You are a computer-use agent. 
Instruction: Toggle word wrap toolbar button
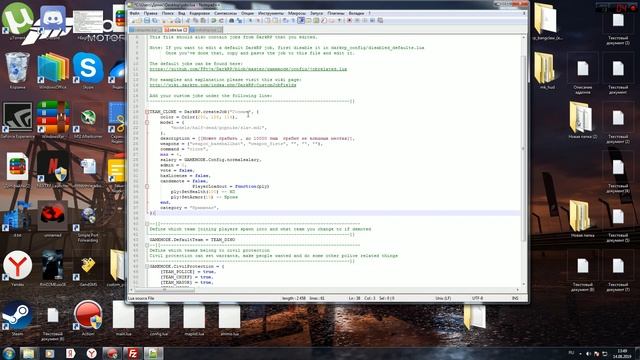click(285, 20)
